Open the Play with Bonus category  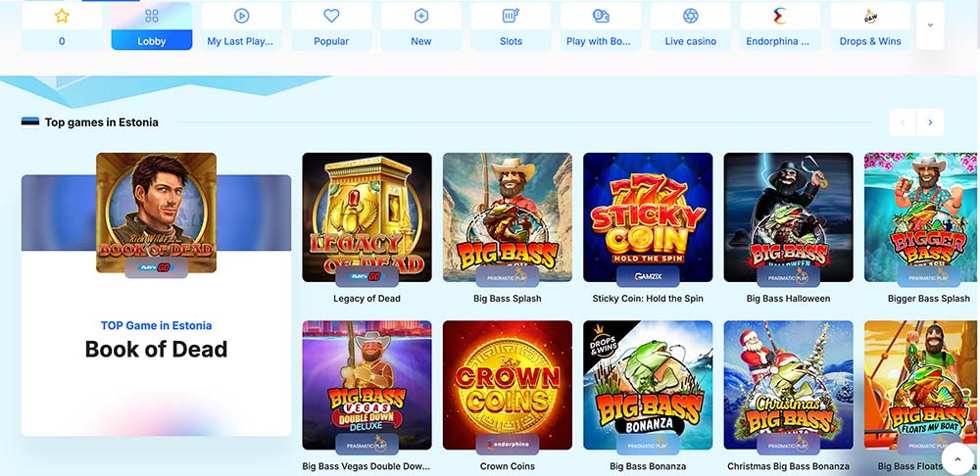point(601,26)
